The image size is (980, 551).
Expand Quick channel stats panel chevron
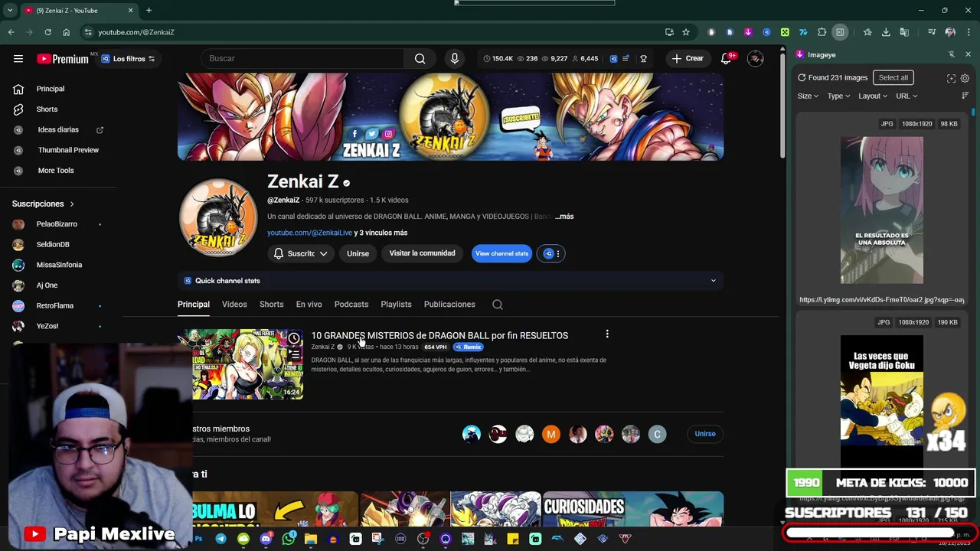(x=713, y=281)
